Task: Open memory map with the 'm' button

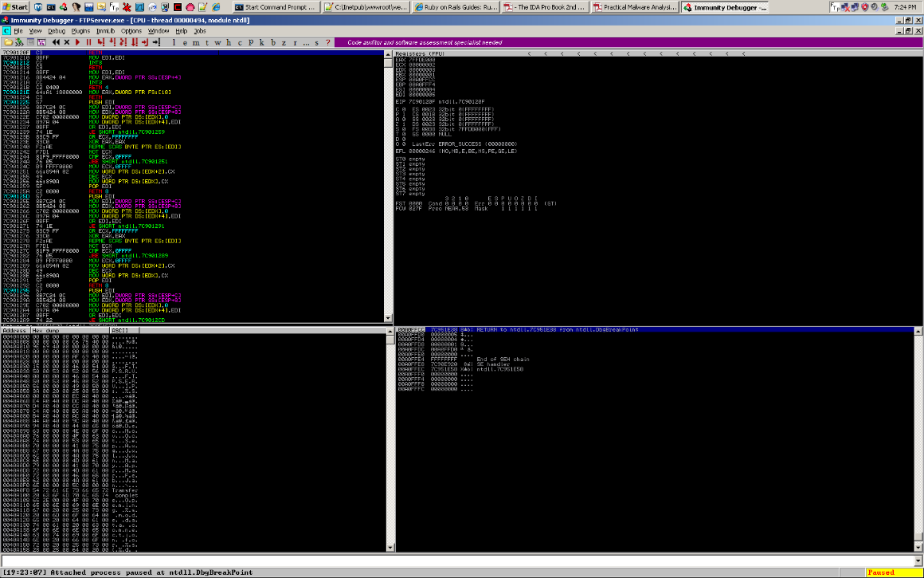Action: click(195, 42)
